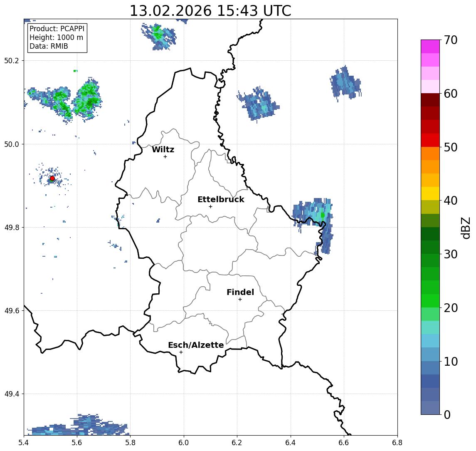The width and height of the screenshot is (476, 451).
Task: Click the Wiltz station cross marker
Action: click(165, 156)
